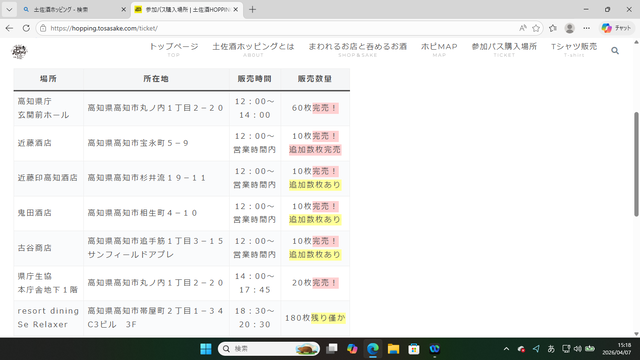Click address 高知県高知市相生町4-10
The width and height of the screenshot is (640, 360).
pos(142,213)
